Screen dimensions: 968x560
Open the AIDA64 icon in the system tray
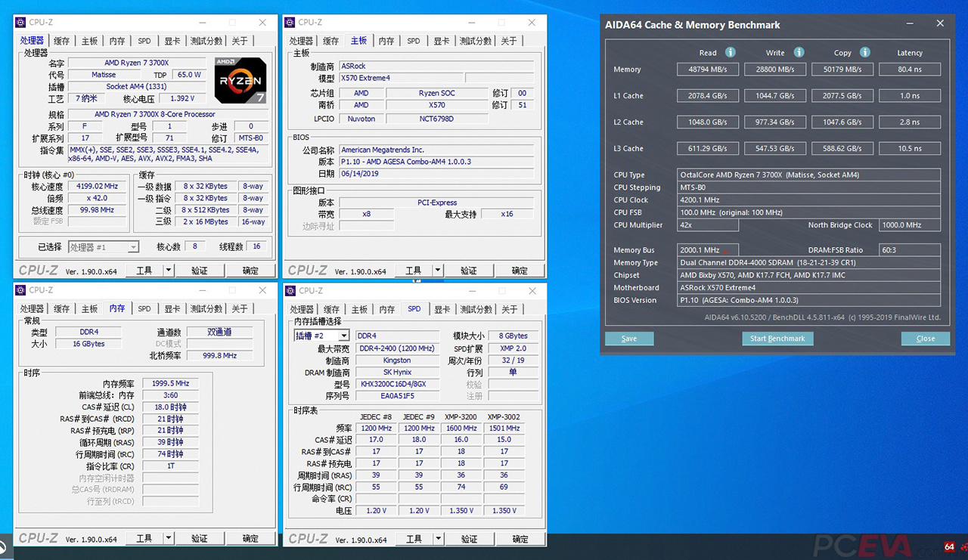[949, 547]
